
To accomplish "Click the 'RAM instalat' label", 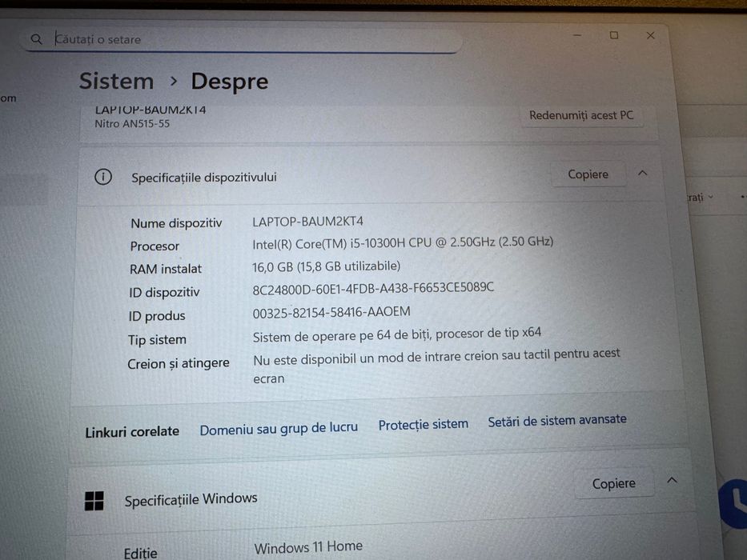I will tap(166, 269).
